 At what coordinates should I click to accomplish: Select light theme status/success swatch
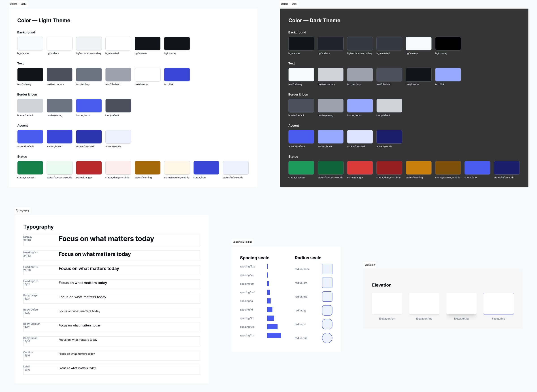click(30, 168)
